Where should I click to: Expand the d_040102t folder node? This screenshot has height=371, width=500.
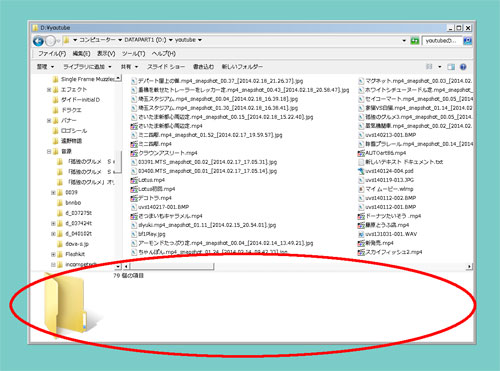pos(53,234)
